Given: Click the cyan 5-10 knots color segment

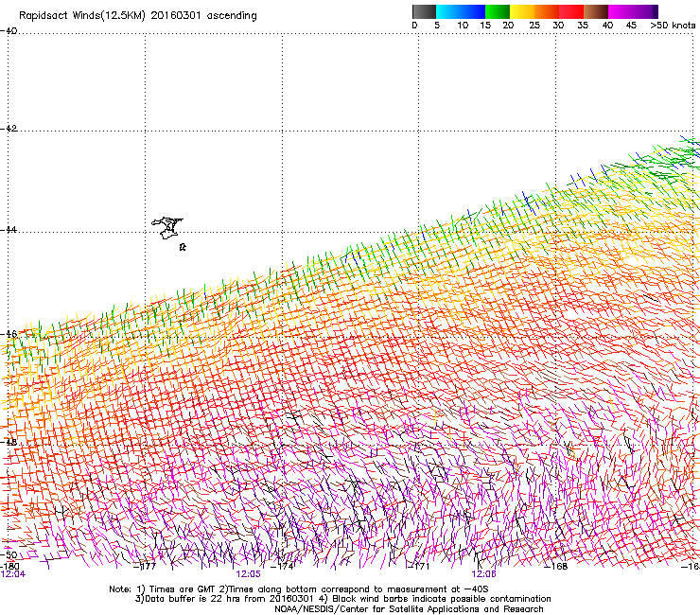Looking at the screenshot, I should pos(448,11).
